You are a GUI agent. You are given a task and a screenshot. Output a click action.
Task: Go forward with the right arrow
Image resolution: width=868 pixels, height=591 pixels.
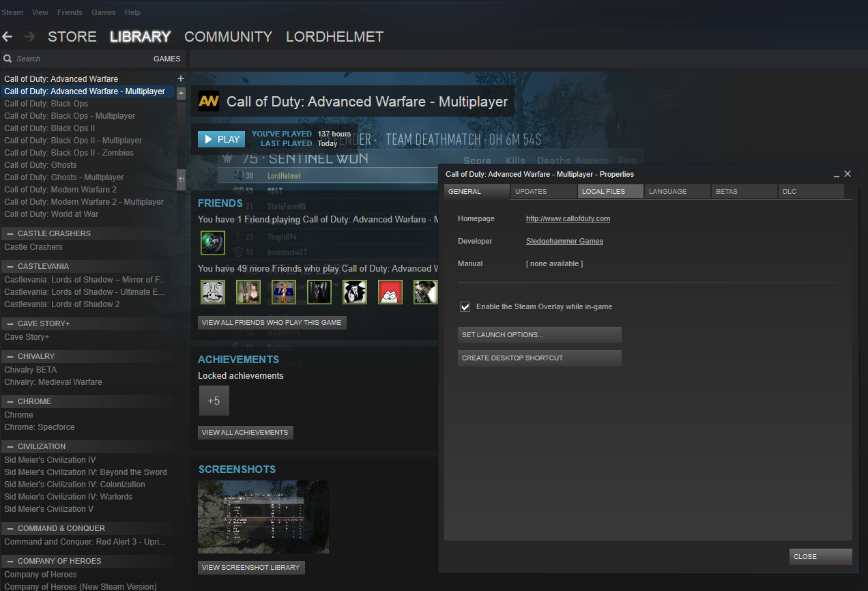pos(29,36)
